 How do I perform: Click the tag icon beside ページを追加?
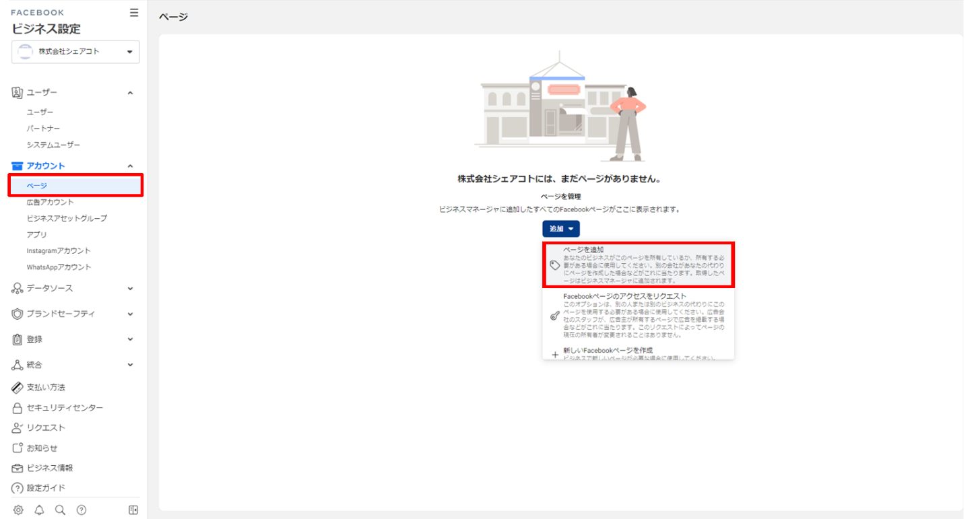554,266
